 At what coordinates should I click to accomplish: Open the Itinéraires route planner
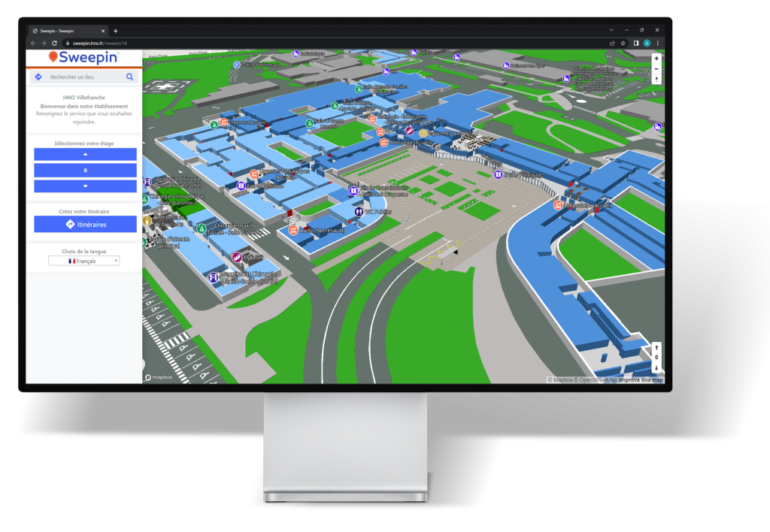pos(86,224)
